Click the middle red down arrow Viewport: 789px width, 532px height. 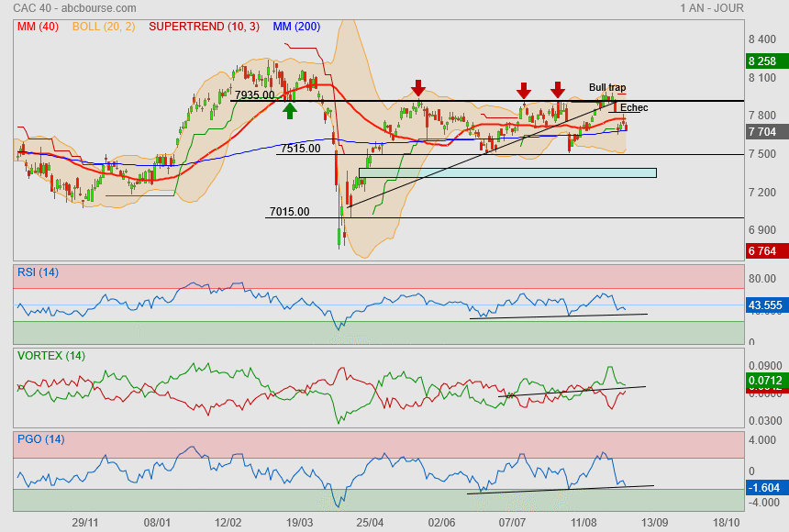tap(523, 90)
